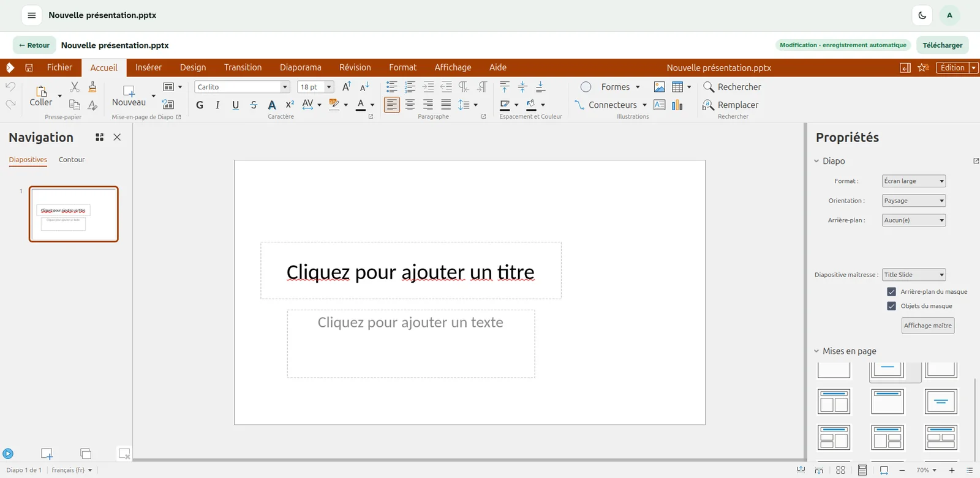Open the Orientation Paysage dropdown
Viewport: 980px width, 478px height.
tap(914, 201)
